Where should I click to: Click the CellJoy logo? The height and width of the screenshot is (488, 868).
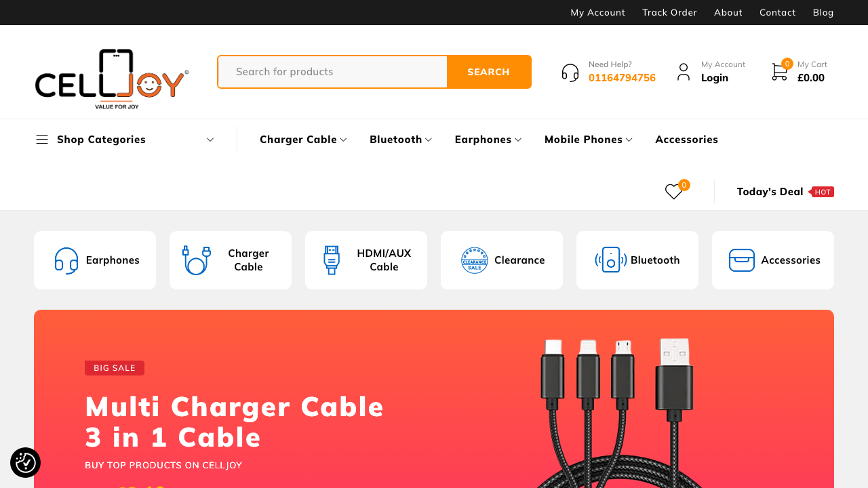coord(112,79)
